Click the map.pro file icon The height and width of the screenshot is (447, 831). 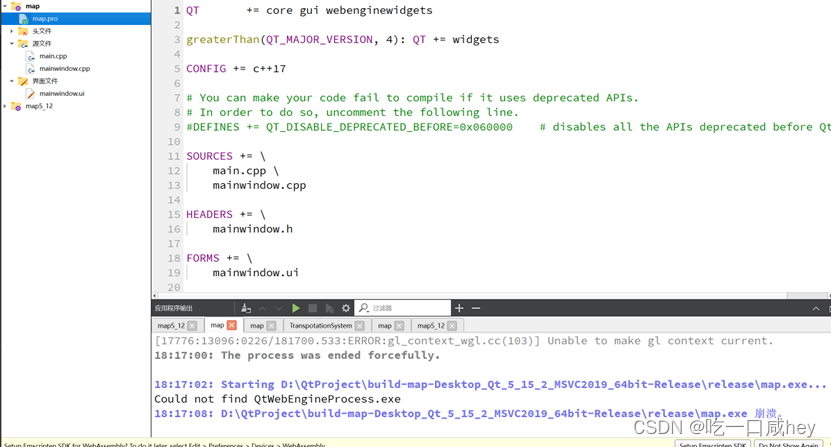click(24, 19)
